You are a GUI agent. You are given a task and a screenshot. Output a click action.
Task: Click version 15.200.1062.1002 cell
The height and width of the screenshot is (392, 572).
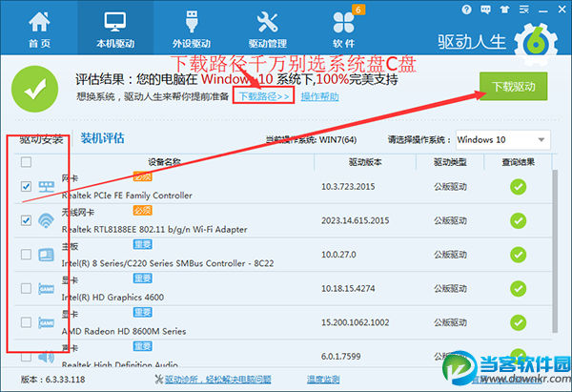[355, 322]
